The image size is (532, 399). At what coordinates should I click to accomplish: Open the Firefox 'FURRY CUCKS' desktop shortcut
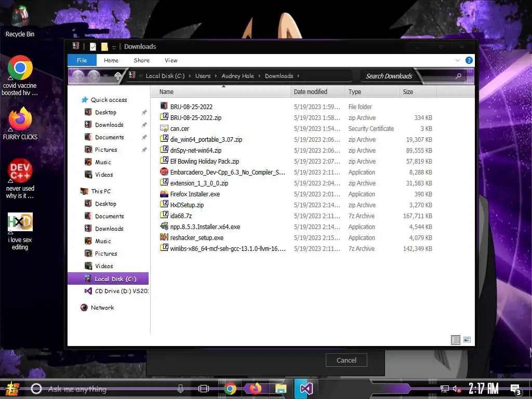pyautogui.click(x=20, y=124)
